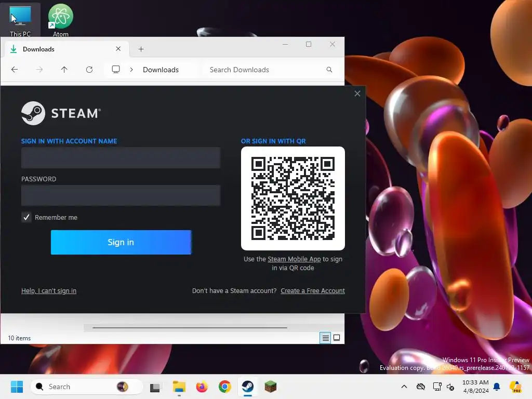Refresh the Downloads folder
Image resolution: width=532 pixels, height=399 pixels.
tap(89, 70)
